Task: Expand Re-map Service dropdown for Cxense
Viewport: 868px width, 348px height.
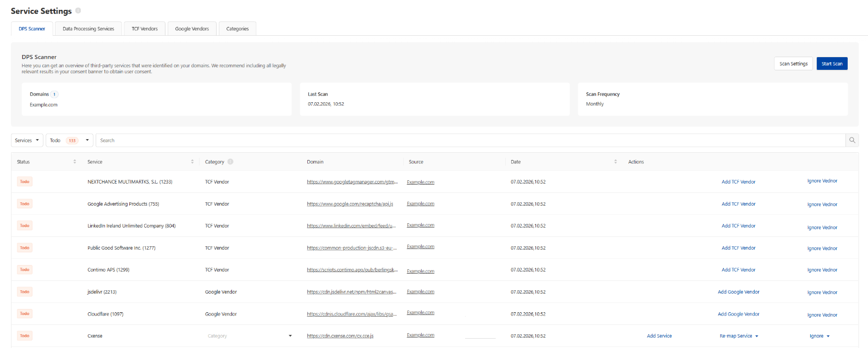Action: tap(739, 336)
